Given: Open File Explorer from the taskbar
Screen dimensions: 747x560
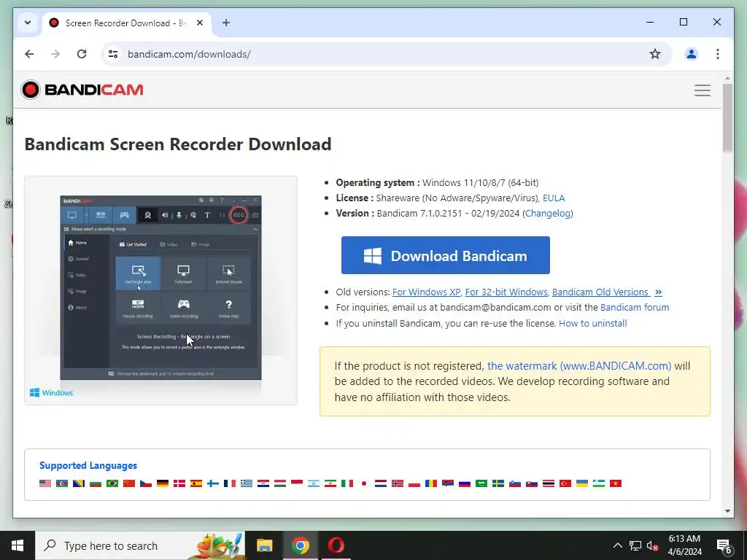Looking at the screenshot, I should (264, 545).
